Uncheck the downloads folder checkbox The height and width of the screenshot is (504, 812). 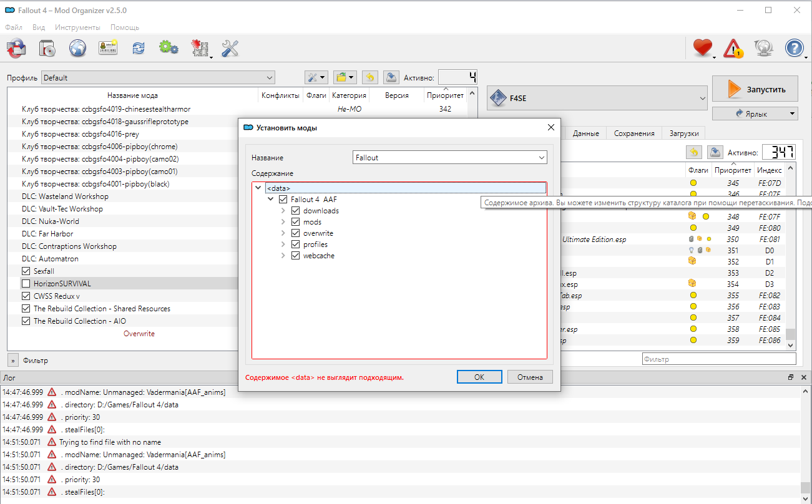tap(296, 211)
